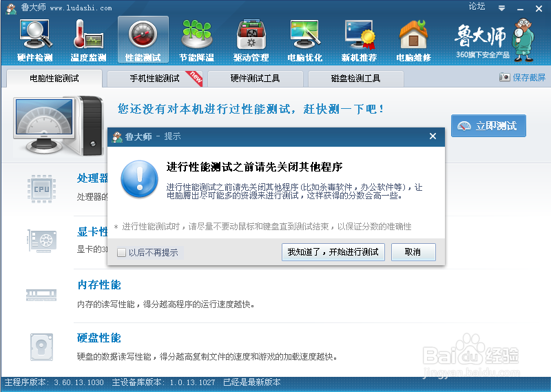Open 内存性能 heading

[99, 285]
